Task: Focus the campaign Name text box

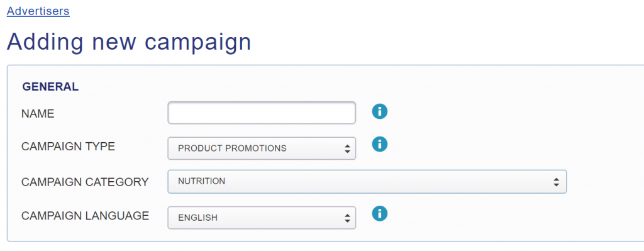Action: (x=262, y=113)
